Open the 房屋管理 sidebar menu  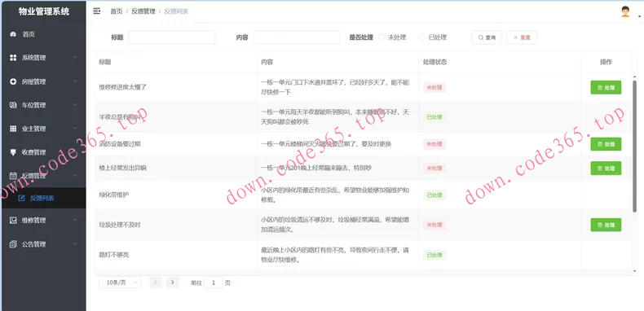(43, 81)
